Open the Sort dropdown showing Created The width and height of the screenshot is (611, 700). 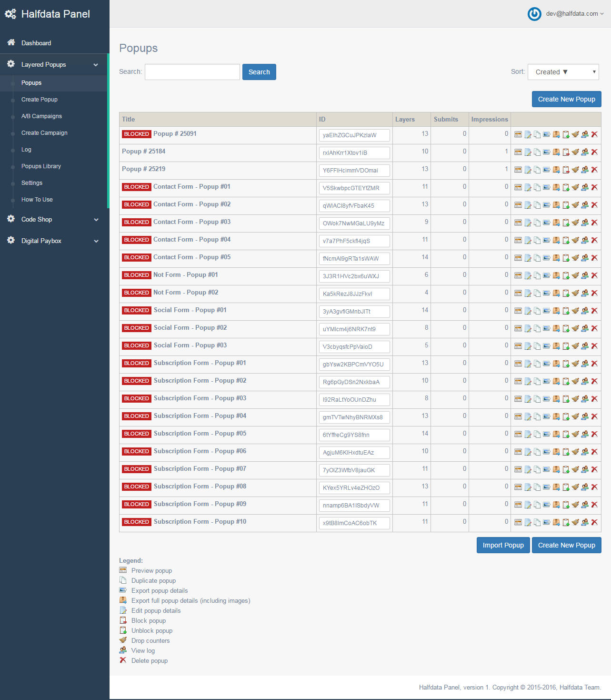pyautogui.click(x=563, y=71)
